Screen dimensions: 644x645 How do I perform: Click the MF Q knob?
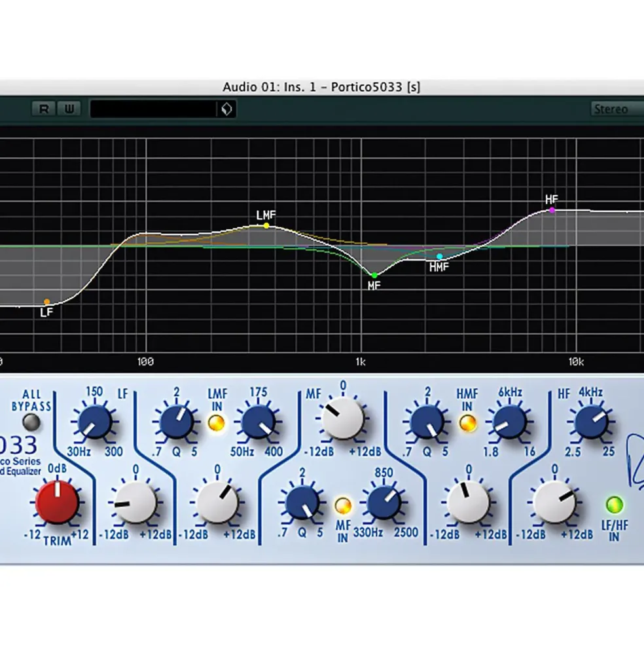pos(302,503)
